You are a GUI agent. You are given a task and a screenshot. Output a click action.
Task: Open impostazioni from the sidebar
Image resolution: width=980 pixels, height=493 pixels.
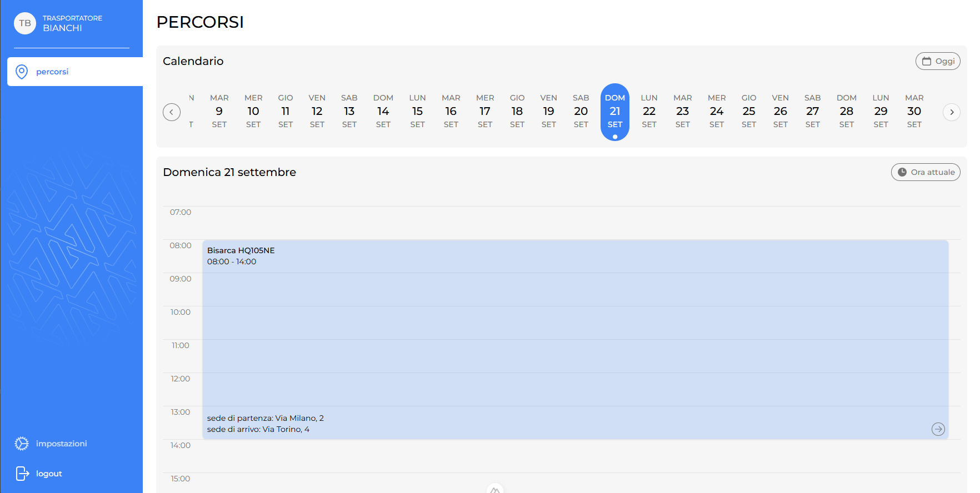click(61, 444)
